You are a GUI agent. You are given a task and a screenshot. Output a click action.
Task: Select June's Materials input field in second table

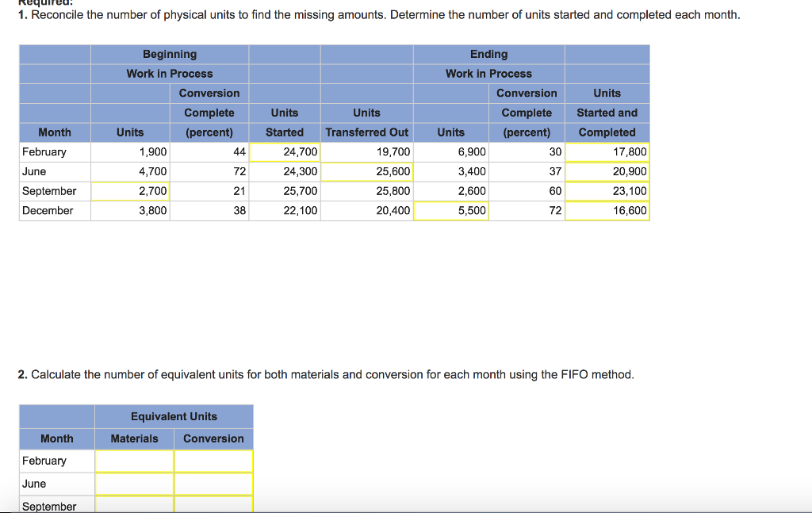click(135, 484)
